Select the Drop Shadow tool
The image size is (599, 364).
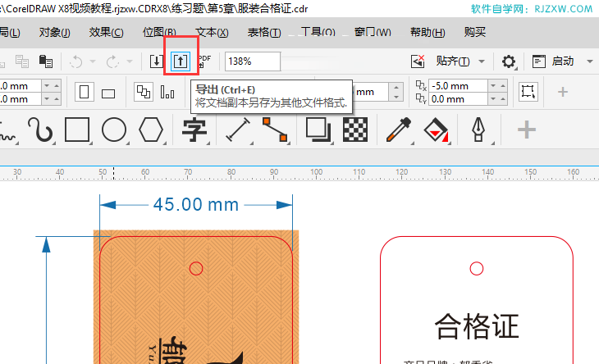click(x=318, y=130)
